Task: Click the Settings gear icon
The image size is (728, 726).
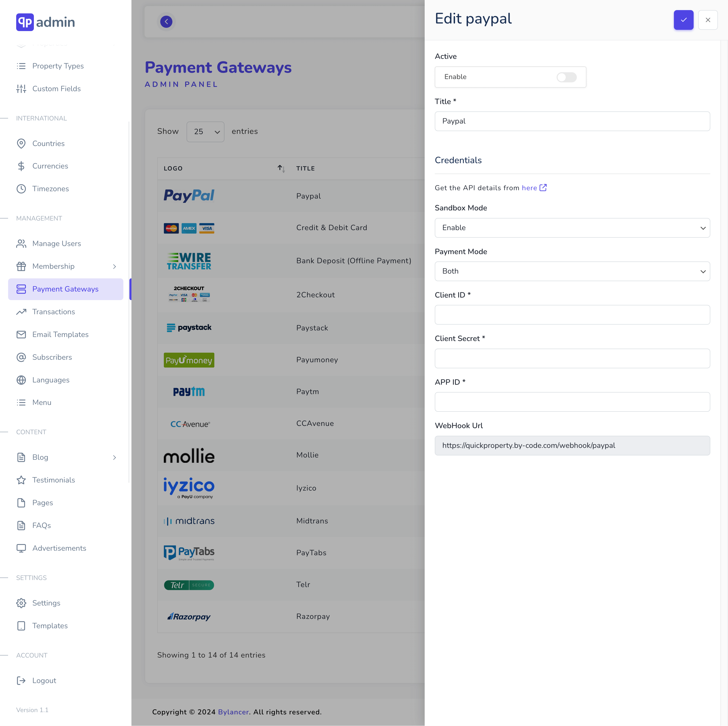Action: point(21,603)
